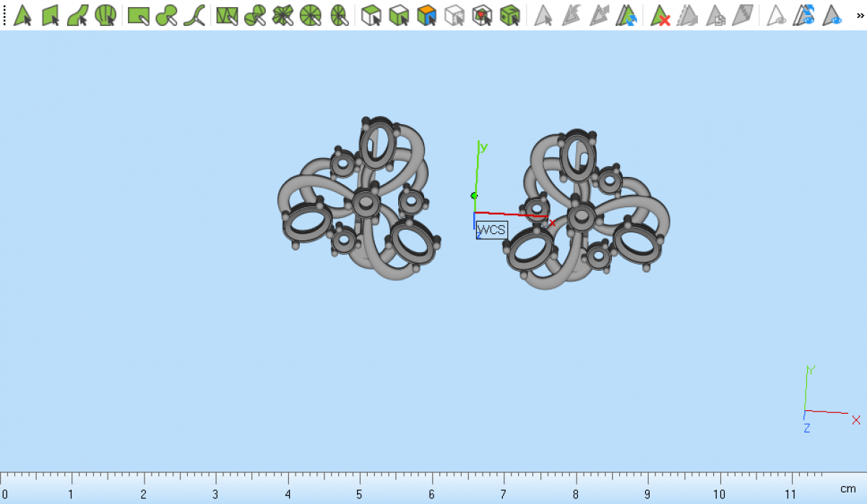Select the Mark Shell tool
The width and height of the screenshot is (867, 504).
point(105,14)
